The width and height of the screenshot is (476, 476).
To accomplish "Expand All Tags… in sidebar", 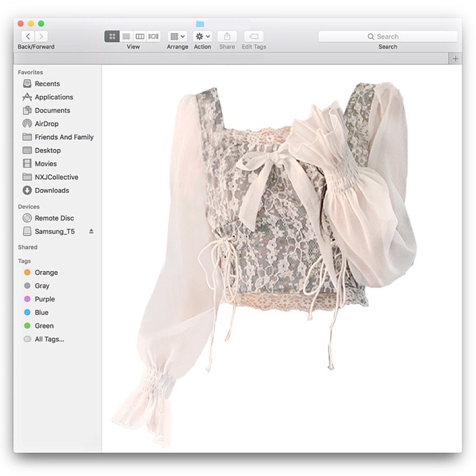I will [x=49, y=339].
